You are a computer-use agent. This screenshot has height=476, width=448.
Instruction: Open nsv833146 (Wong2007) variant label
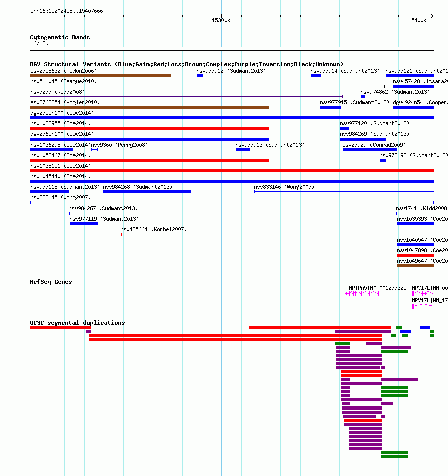tap(284, 187)
